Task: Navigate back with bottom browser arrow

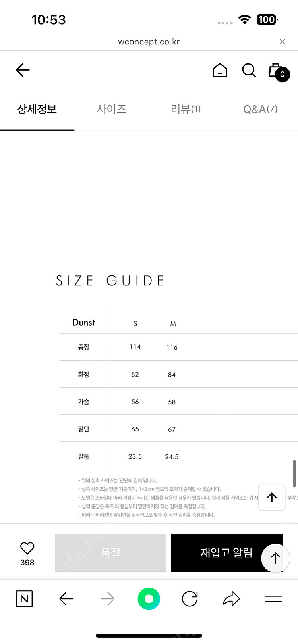Action: pos(66,599)
